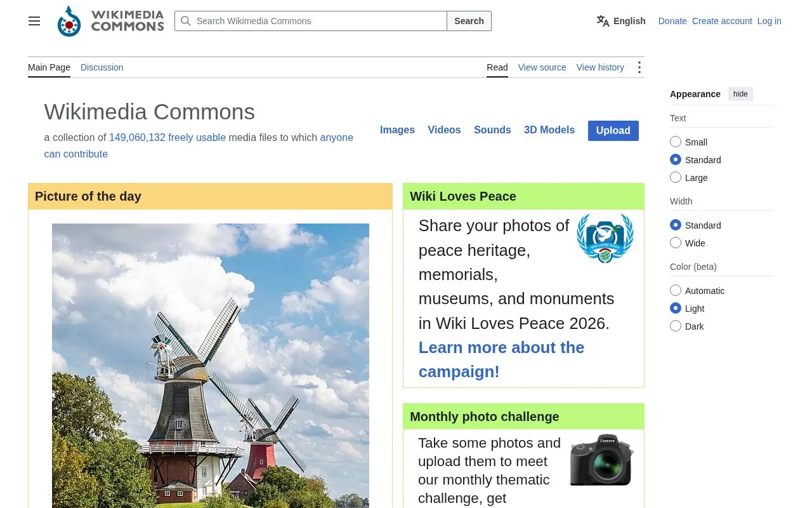Open the camera image in Monthly photo challenge

point(601,460)
